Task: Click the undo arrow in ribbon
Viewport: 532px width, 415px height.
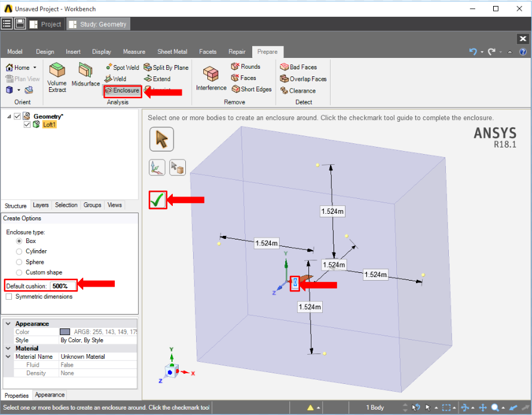Action: click(473, 51)
